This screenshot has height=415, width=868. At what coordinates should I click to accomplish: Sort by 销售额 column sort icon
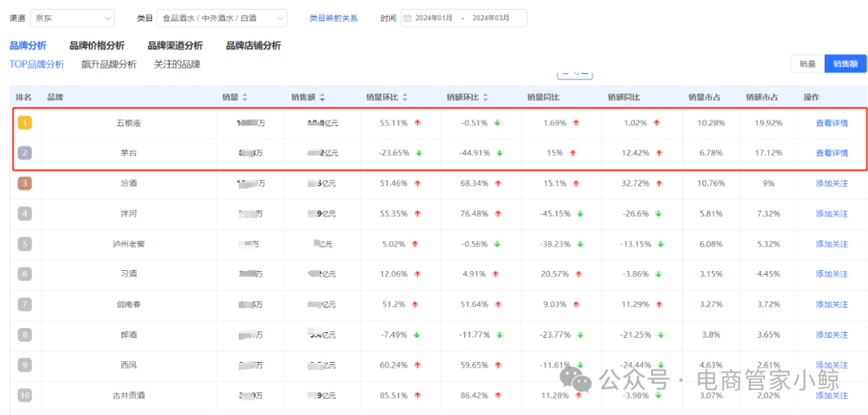tap(322, 97)
